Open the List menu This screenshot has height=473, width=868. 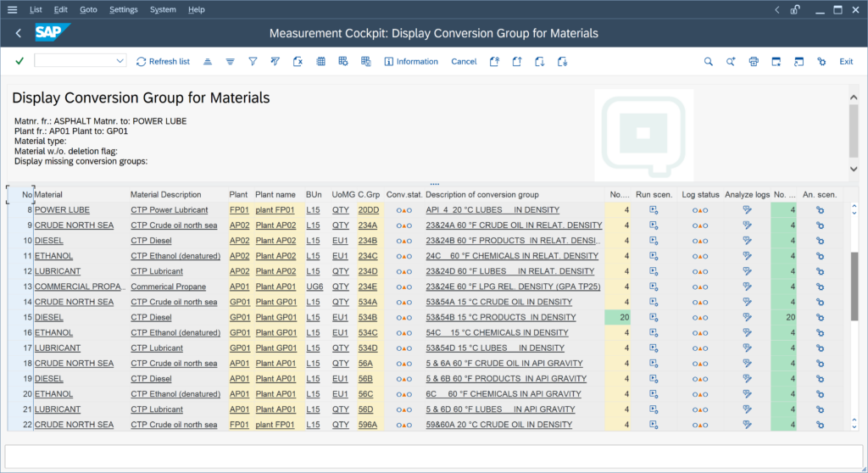tap(36, 9)
